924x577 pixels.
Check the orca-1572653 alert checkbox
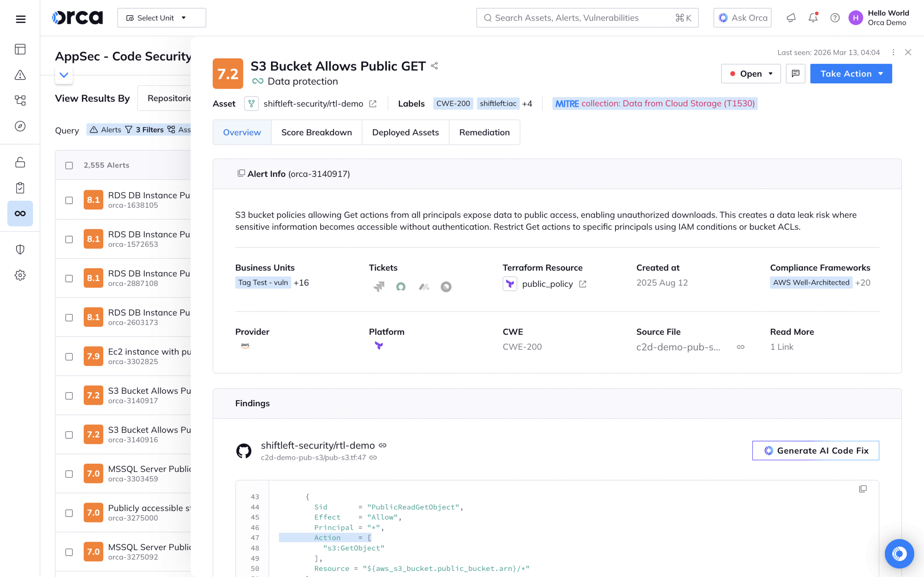[x=69, y=239]
